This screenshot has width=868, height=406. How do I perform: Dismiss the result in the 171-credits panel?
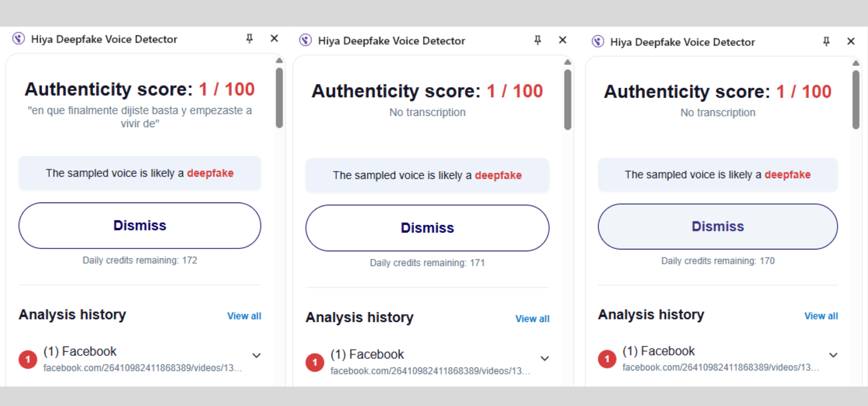point(427,228)
